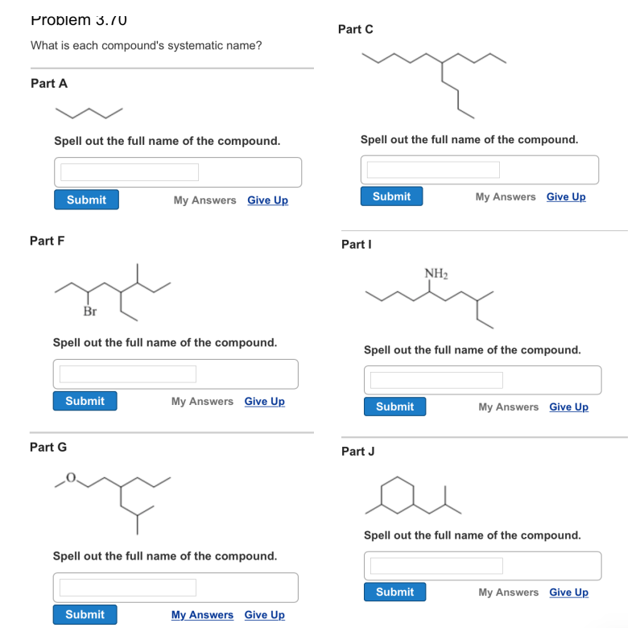Open My Answers for Part G
This screenshot has height=644, width=644.
click(202, 614)
